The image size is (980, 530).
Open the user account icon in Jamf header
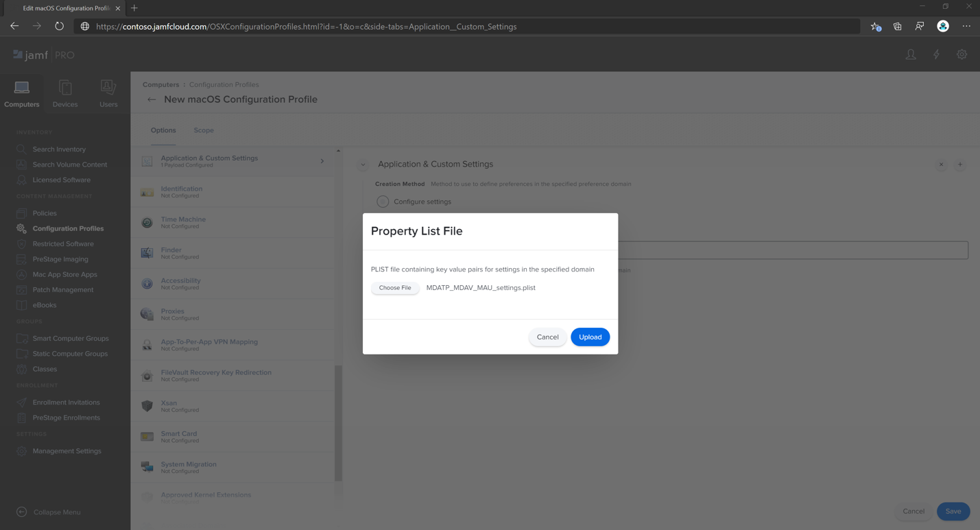tap(911, 55)
